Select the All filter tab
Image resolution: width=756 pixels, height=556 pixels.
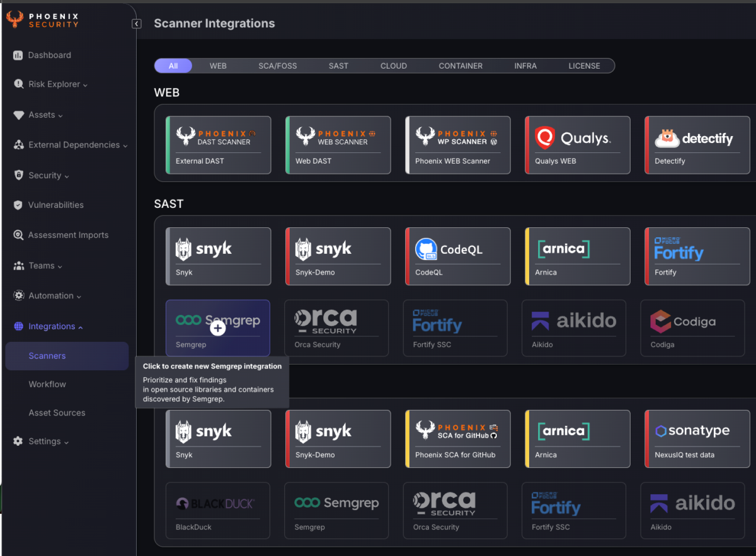click(x=173, y=66)
